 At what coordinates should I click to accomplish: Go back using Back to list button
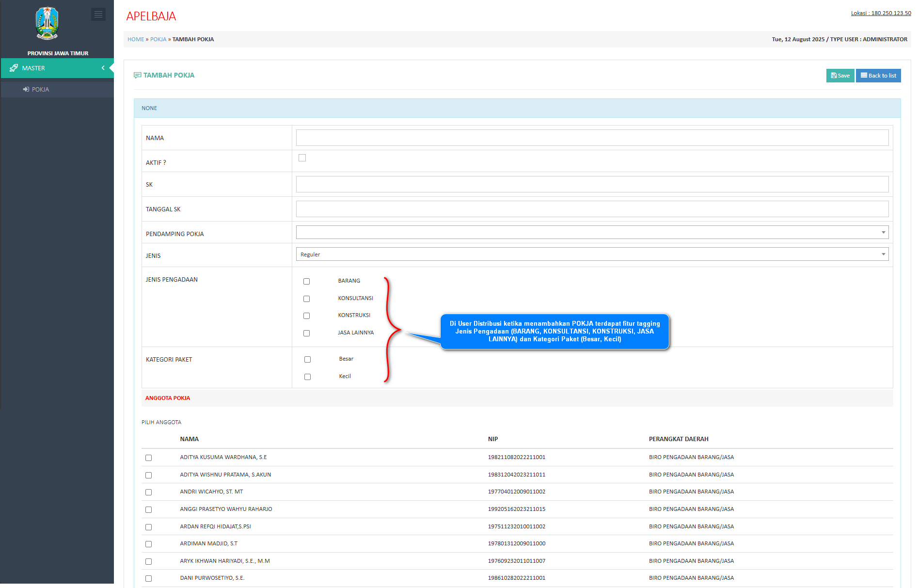pos(878,76)
